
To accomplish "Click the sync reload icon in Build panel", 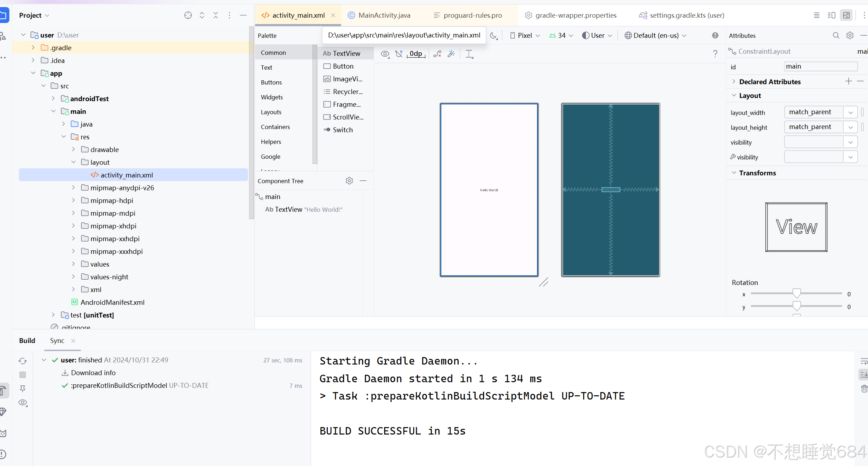I will click(x=23, y=361).
